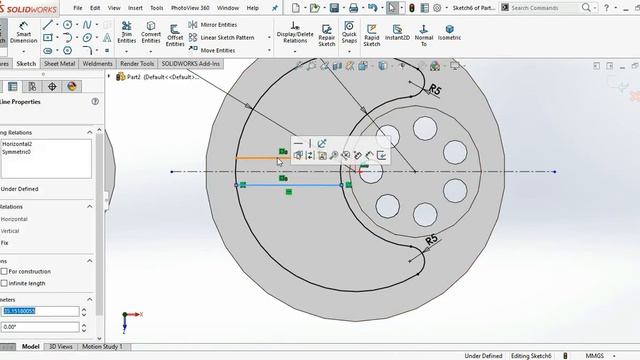Screen dimensions: 640x360
Task: Open the 3D Views tab
Action: click(x=60, y=347)
